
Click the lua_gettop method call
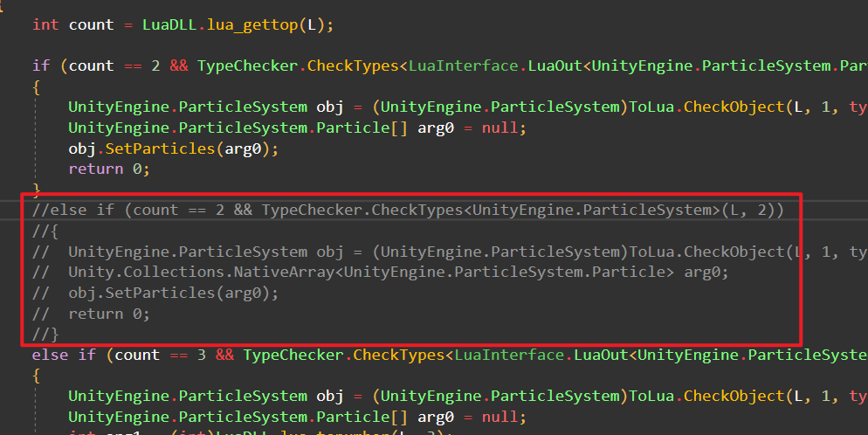tap(251, 25)
